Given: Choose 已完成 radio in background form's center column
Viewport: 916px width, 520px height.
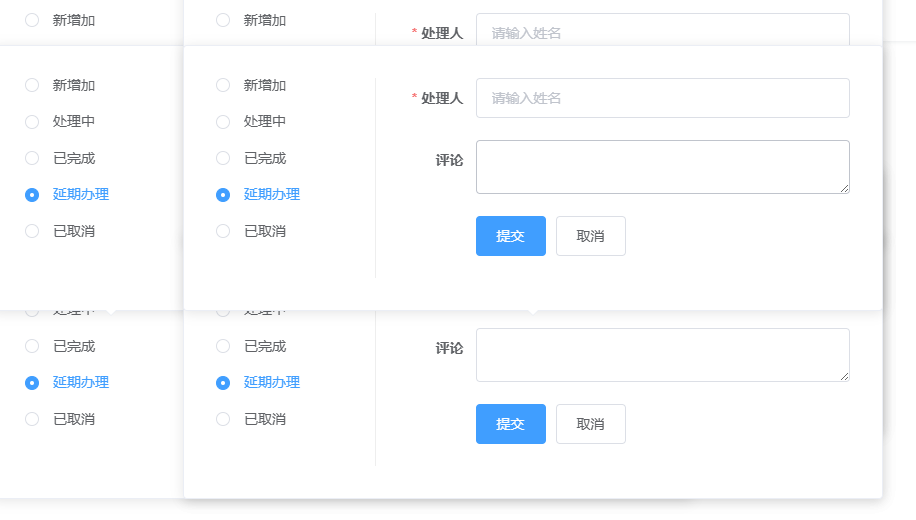Looking at the screenshot, I should (x=223, y=346).
